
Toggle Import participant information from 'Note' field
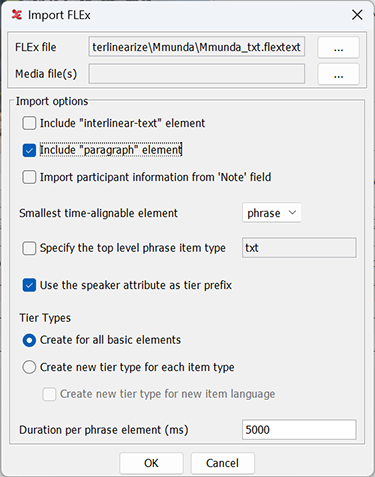point(29,177)
